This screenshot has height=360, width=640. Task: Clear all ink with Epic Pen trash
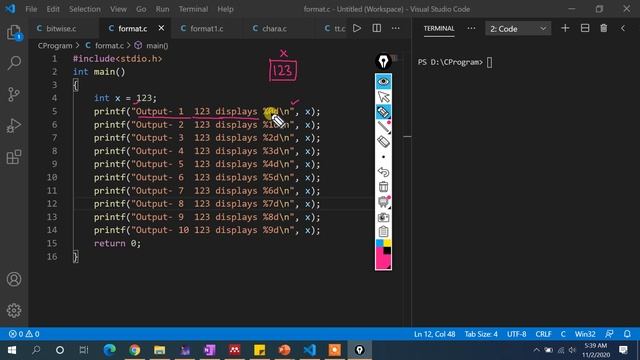coord(383,187)
